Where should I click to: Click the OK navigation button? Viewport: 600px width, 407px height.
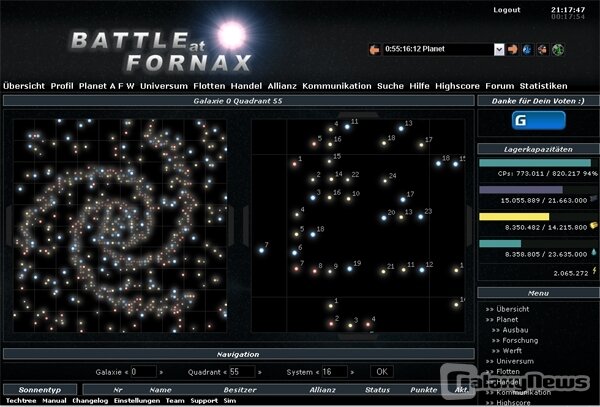tap(382, 372)
